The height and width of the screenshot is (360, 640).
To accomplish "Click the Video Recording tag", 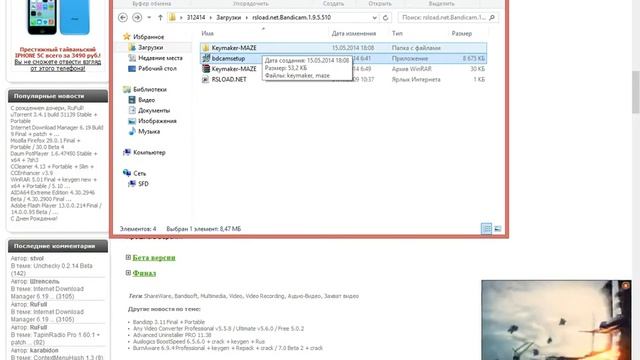I will tap(264, 296).
